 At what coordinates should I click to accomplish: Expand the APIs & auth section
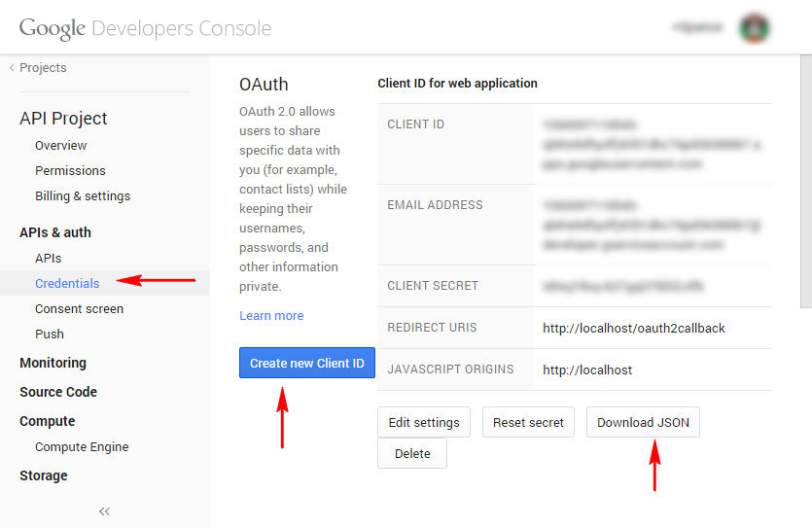(x=55, y=232)
